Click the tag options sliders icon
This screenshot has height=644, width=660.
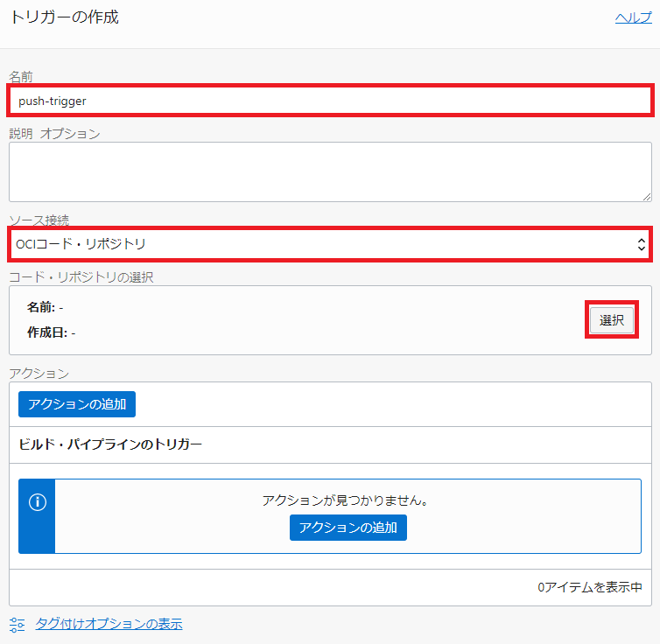(x=18, y=624)
